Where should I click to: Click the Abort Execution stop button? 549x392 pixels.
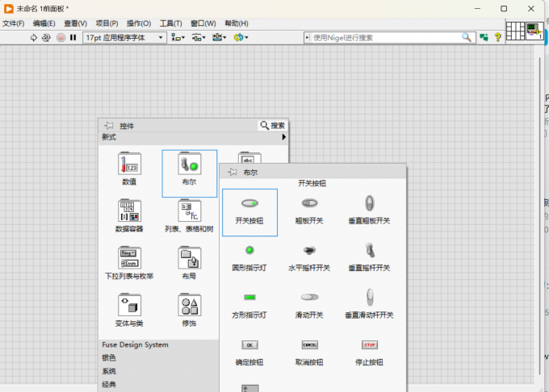coord(61,37)
